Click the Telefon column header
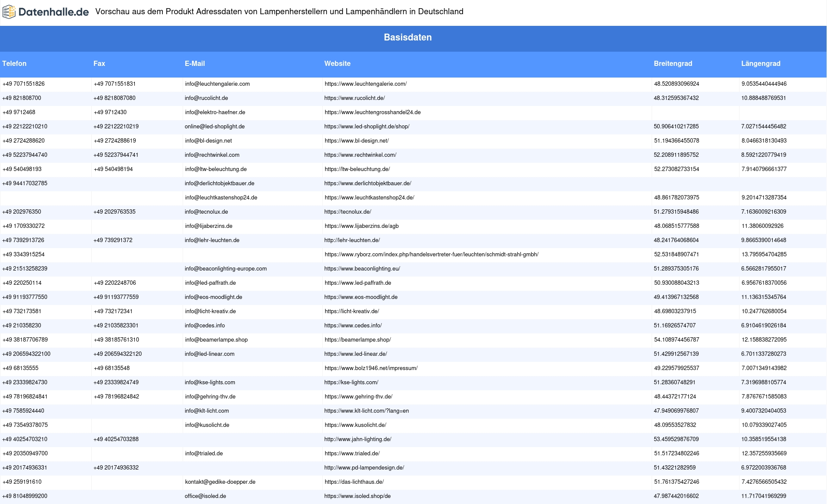This screenshot has width=827, height=504. [14, 63]
